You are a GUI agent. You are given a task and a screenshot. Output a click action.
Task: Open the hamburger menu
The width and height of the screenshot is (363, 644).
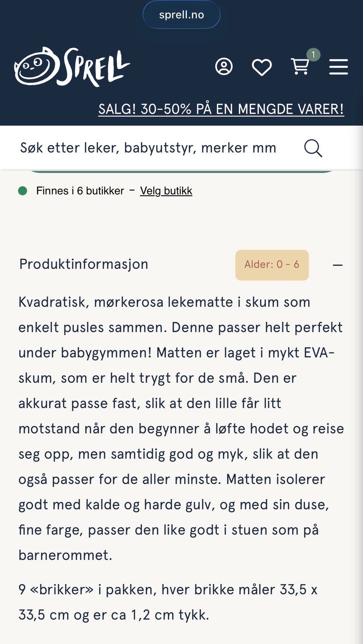(x=338, y=67)
